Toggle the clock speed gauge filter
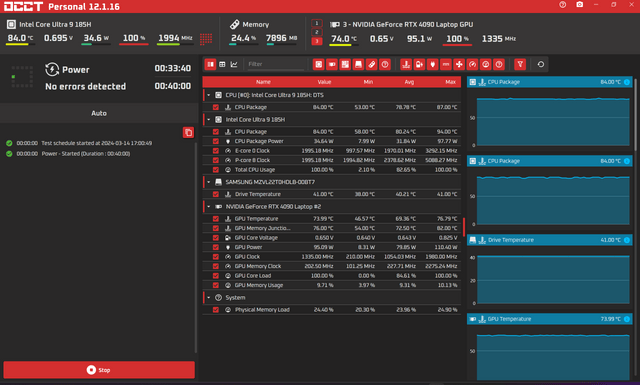Screen dimensions: 640x385 [472, 65]
